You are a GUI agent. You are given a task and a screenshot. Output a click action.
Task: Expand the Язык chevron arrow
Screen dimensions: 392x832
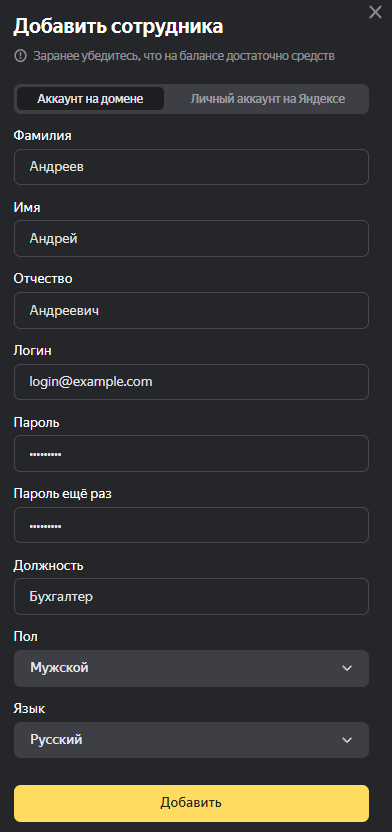click(347, 740)
